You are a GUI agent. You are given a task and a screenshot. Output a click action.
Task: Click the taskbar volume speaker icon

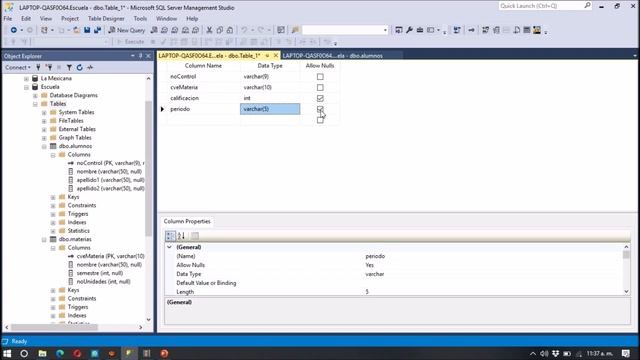pos(544,353)
